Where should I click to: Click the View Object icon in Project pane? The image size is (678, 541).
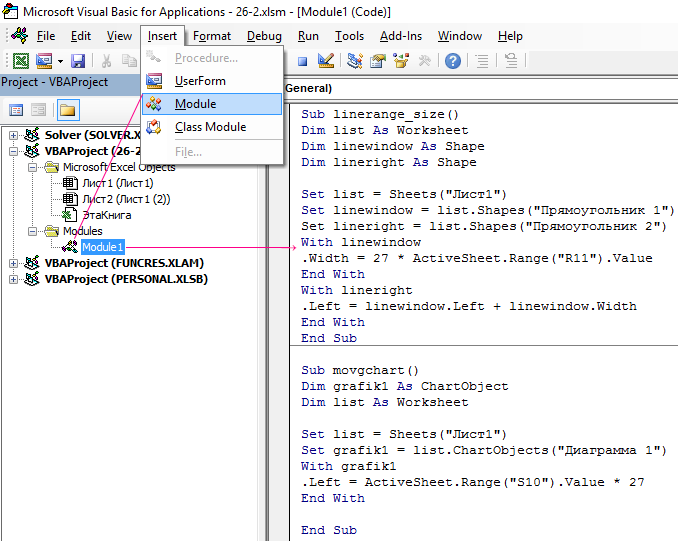(38, 110)
